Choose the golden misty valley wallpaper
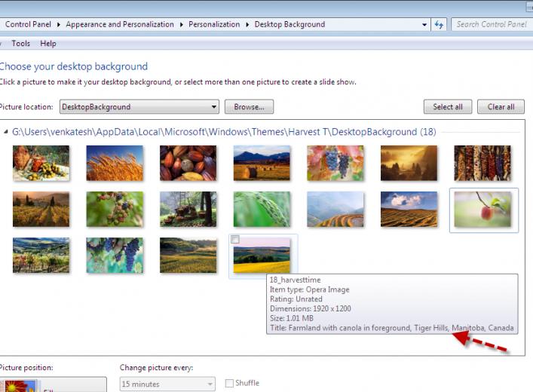The width and height of the screenshot is (533, 392). (409, 163)
